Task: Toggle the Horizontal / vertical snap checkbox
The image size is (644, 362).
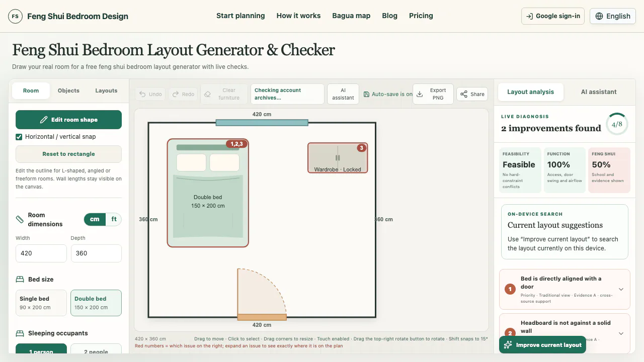Action: [19, 137]
